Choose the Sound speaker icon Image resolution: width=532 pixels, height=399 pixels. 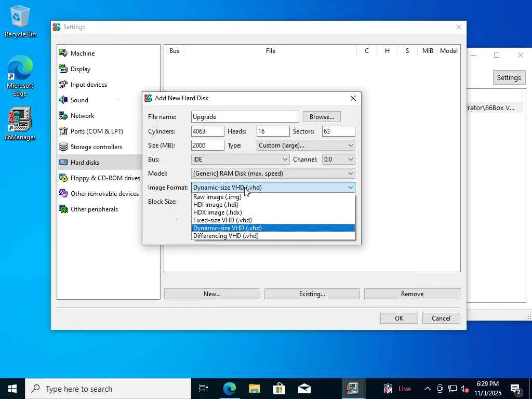click(63, 100)
